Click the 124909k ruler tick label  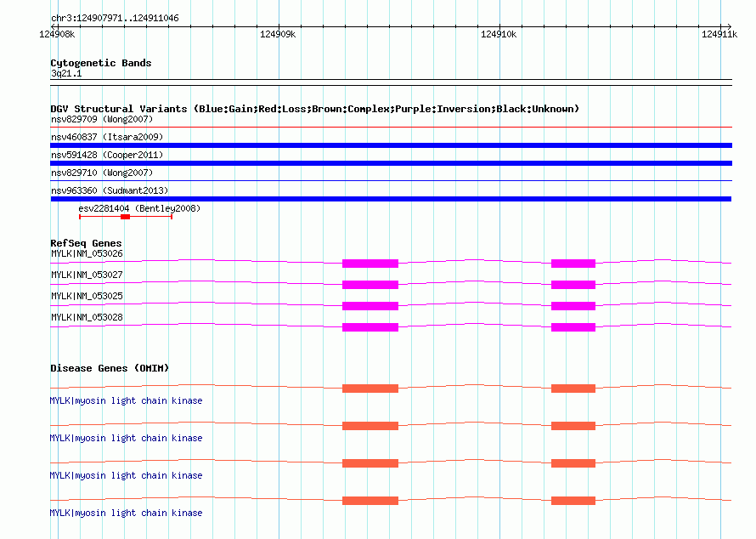(x=278, y=34)
